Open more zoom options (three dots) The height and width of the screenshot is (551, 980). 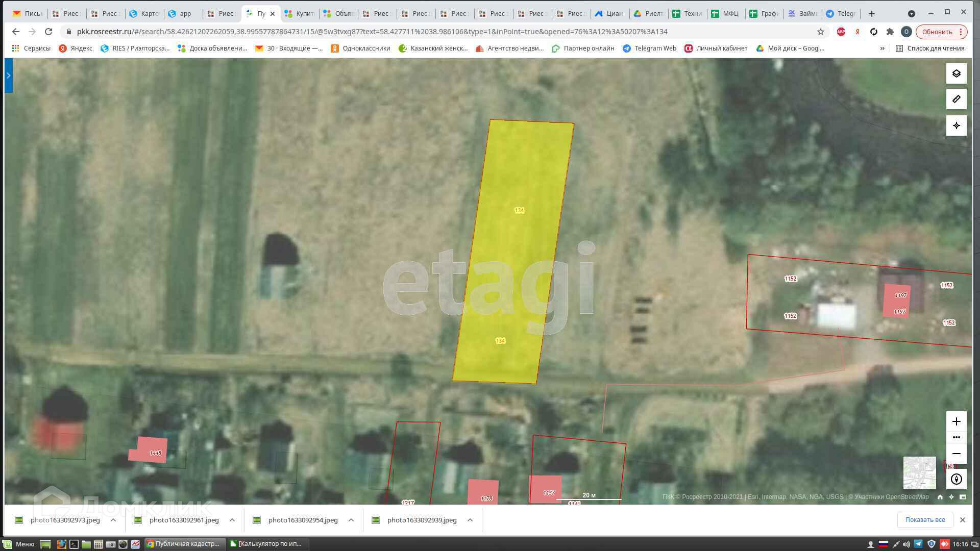[956, 437]
